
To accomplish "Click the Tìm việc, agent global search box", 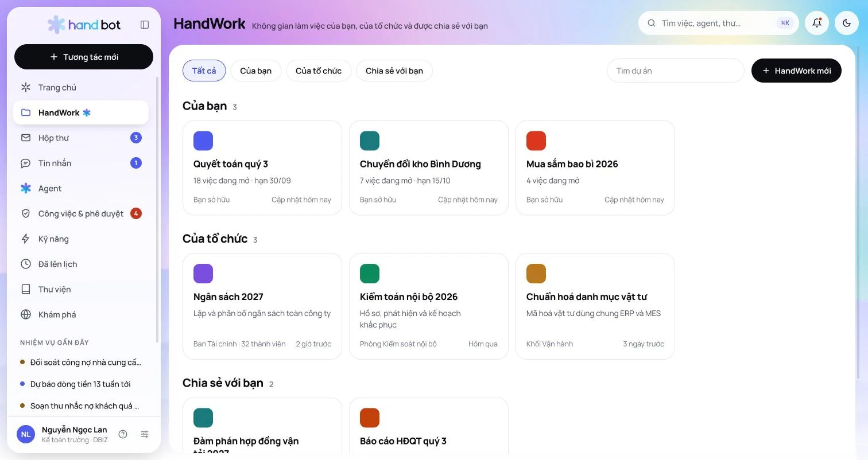I will [719, 23].
